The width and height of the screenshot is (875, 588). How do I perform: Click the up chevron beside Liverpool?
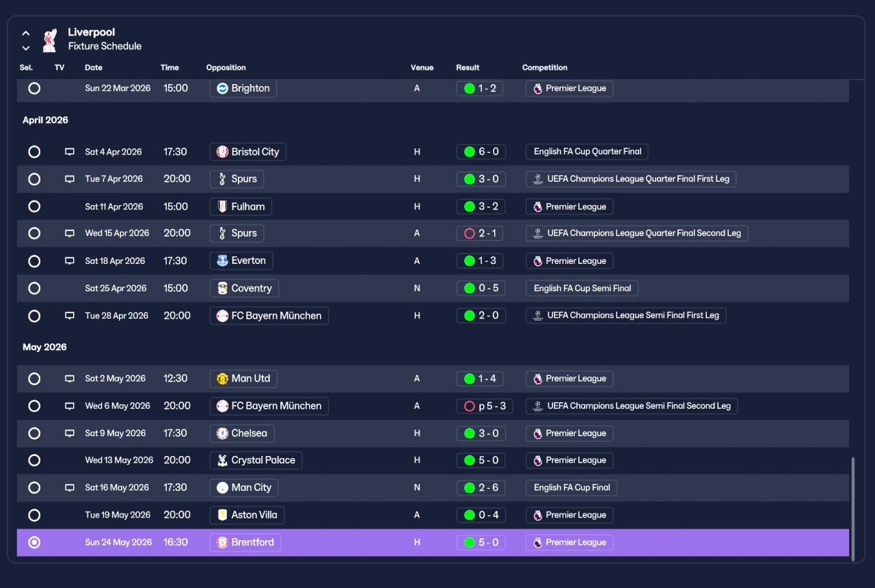26,33
